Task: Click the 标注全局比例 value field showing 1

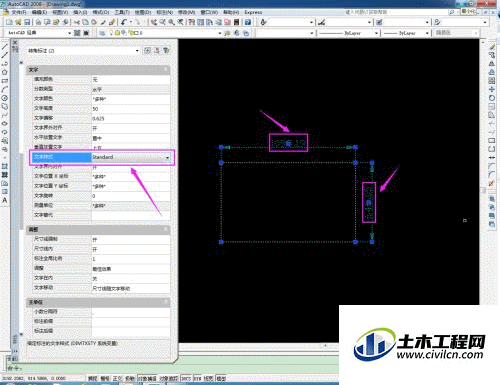Action: click(131, 259)
